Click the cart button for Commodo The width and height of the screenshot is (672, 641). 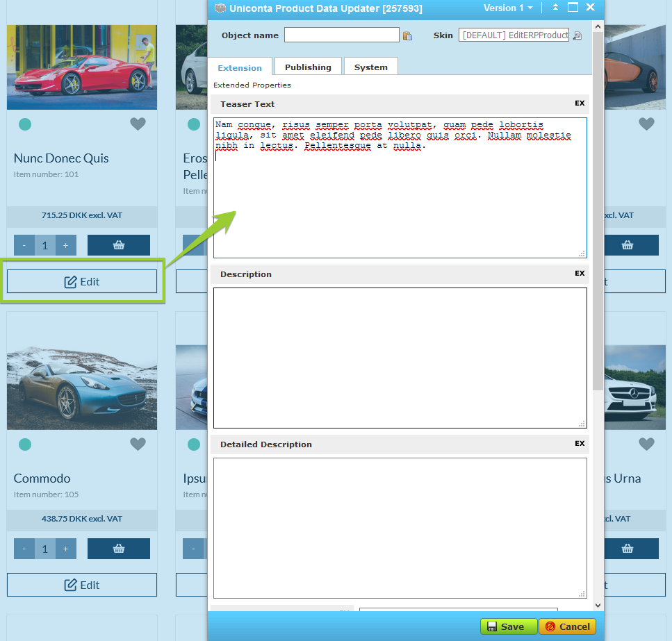118,549
